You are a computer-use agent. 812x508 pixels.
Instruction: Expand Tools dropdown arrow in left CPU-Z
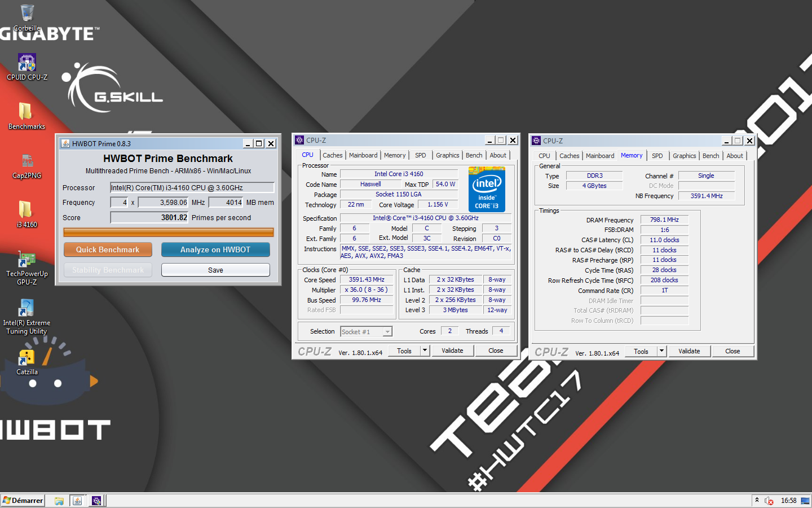tap(426, 351)
